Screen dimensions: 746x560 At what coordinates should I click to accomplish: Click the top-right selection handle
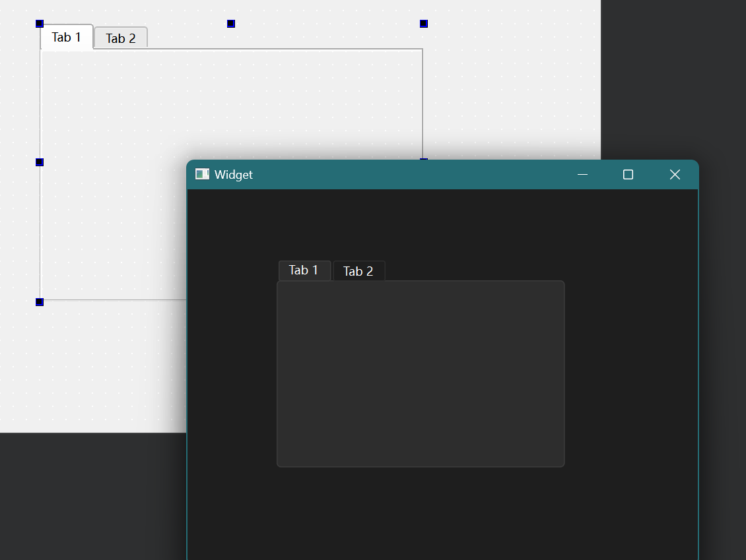click(x=424, y=24)
